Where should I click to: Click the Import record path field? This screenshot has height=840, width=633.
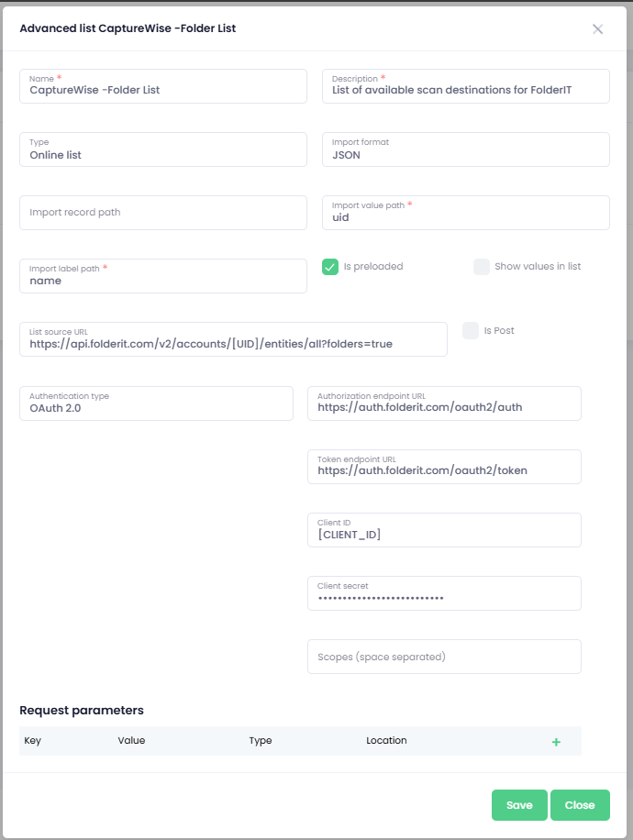(162, 213)
